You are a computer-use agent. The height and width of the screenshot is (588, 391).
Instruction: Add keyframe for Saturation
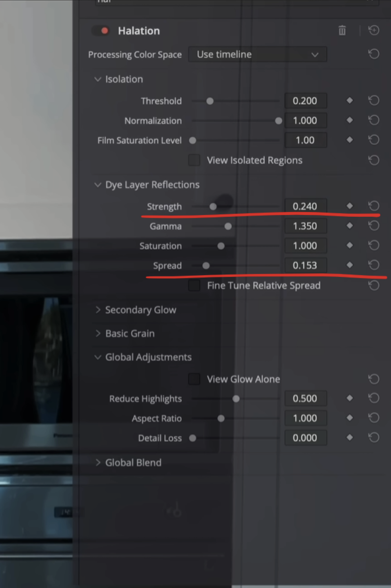pos(350,246)
